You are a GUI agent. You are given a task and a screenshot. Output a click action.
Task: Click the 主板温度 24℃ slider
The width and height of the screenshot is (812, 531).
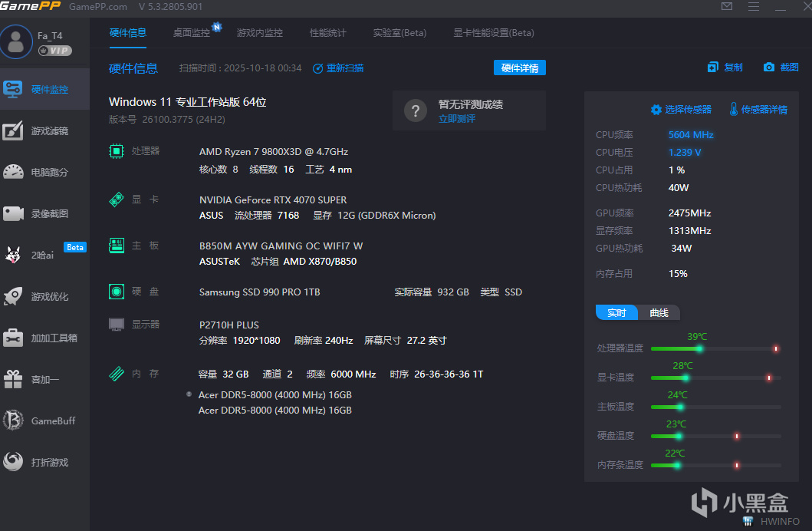click(x=715, y=407)
